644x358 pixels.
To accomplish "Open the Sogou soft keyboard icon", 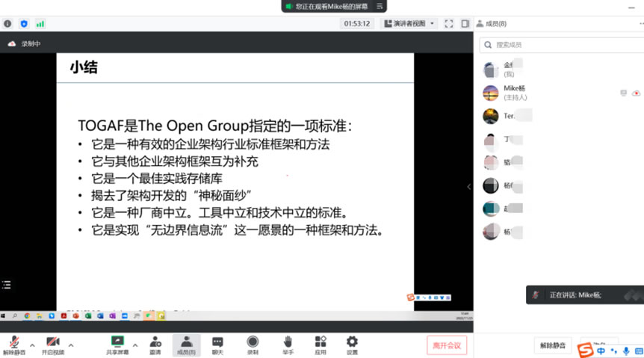I will pyautogui.click(x=639, y=351).
